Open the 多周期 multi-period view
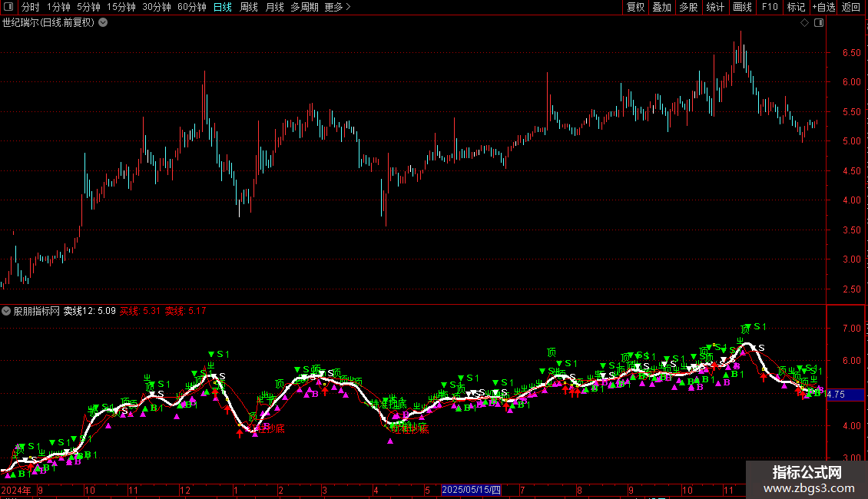This screenshot has width=868, height=499. click(304, 7)
